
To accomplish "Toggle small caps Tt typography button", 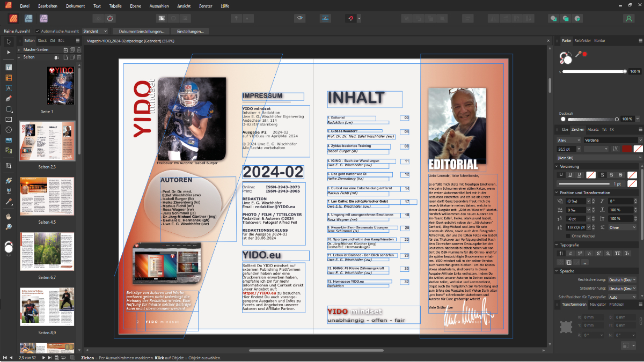I will (626, 253).
